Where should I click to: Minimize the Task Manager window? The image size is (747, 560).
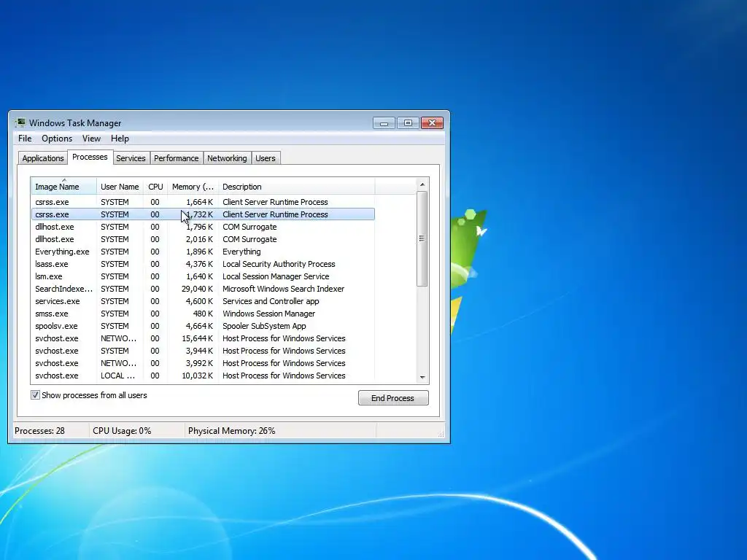[384, 122]
